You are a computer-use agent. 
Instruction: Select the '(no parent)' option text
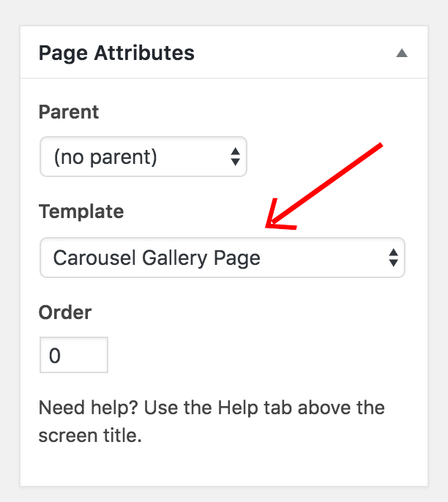tap(105, 157)
